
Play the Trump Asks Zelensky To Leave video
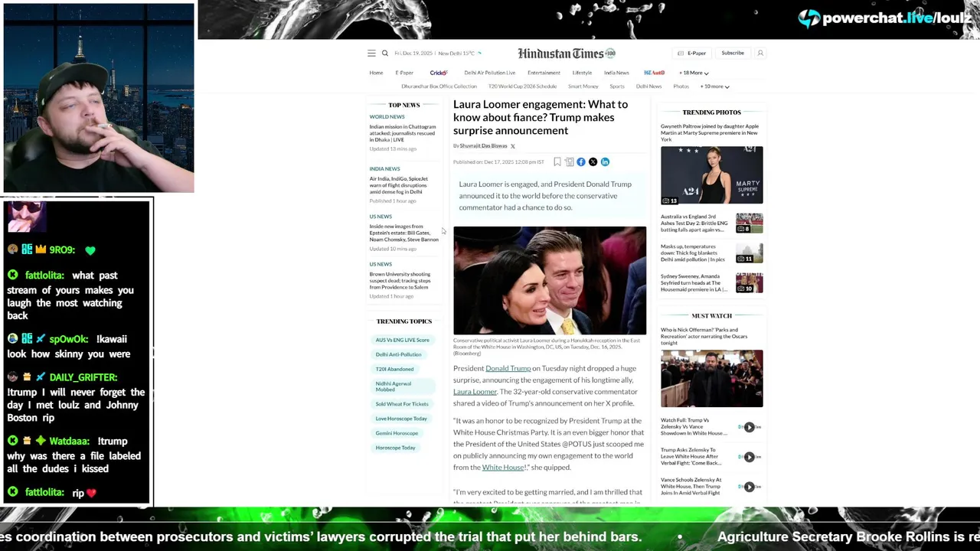pos(749,457)
